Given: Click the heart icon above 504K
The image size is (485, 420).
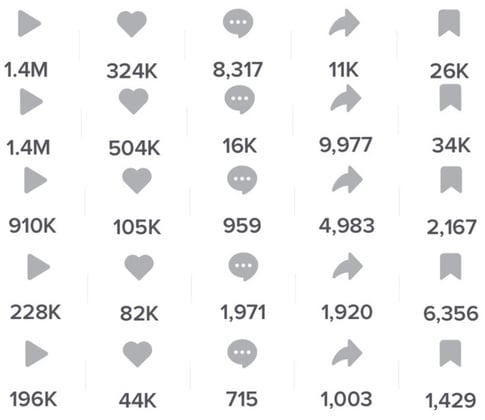Looking at the screenshot, I should pos(133,101).
